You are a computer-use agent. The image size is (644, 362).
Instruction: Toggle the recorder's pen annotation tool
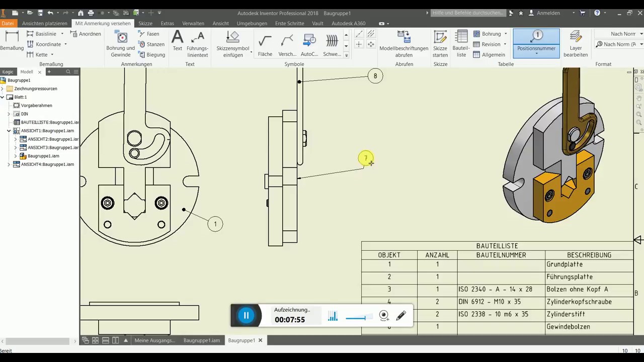pos(401,316)
